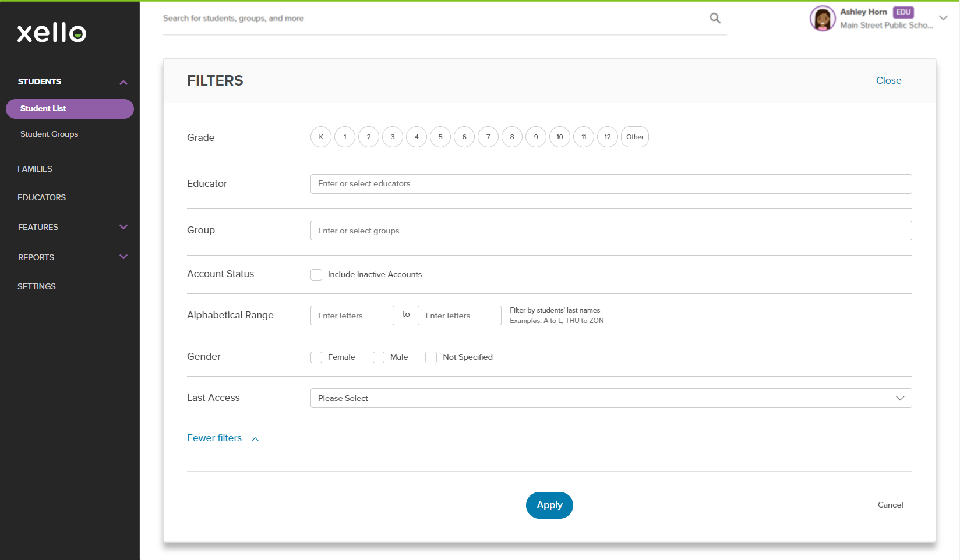Viewport: 960px width, 560px height.
Task: Select the Other grade filter chip
Action: [x=635, y=137]
